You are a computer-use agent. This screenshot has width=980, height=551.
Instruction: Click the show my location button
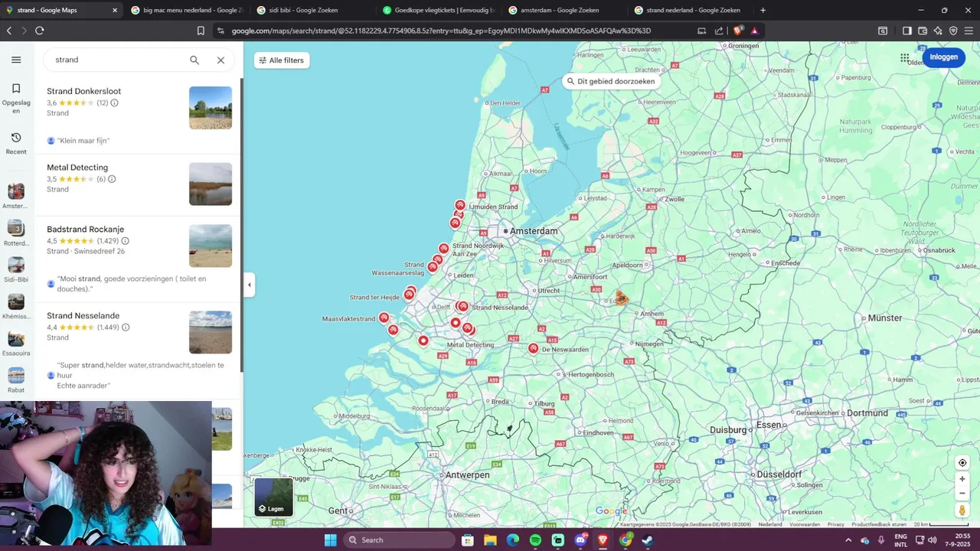click(x=962, y=463)
